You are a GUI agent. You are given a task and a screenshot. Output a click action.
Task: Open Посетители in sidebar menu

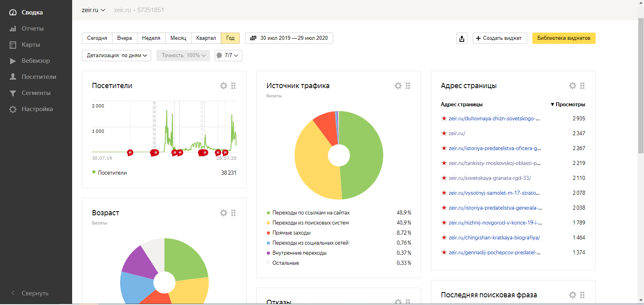point(39,77)
